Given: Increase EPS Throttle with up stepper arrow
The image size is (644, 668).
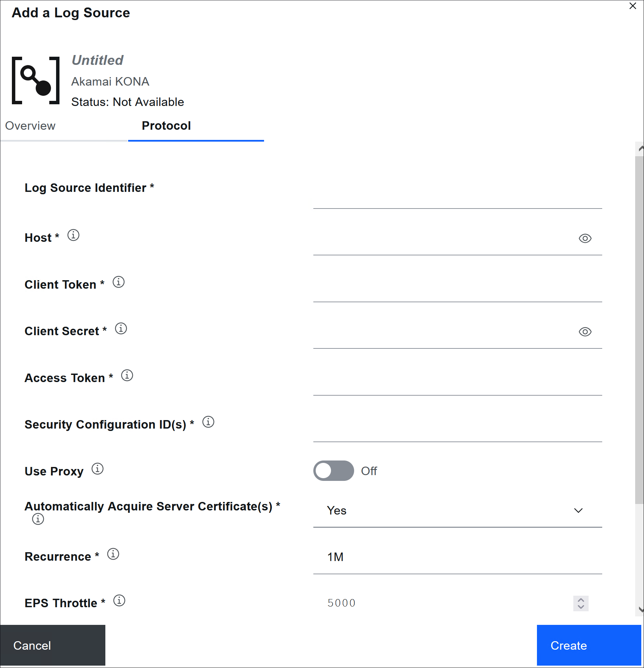Looking at the screenshot, I should (x=581, y=600).
